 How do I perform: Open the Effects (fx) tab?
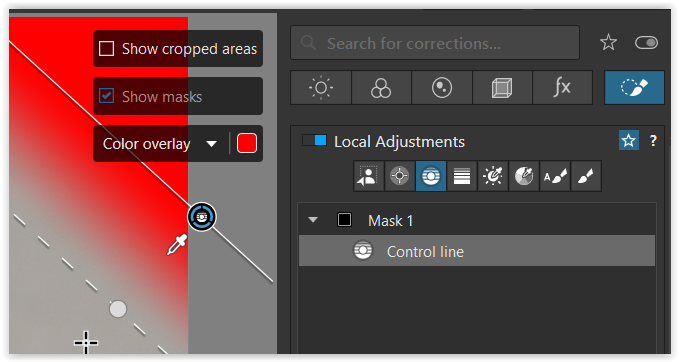click(562, 88)
